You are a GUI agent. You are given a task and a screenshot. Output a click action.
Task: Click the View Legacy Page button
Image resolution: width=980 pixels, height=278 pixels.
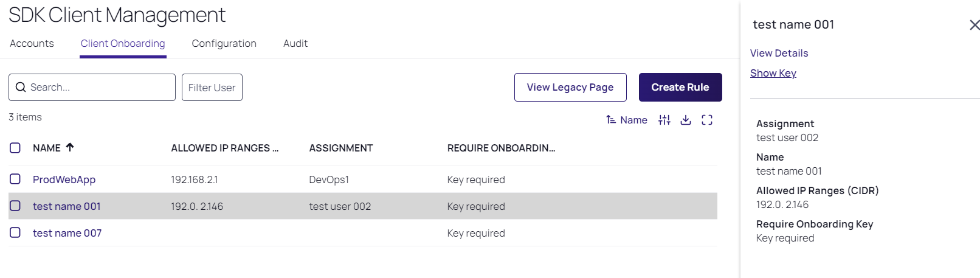point(570,88)
